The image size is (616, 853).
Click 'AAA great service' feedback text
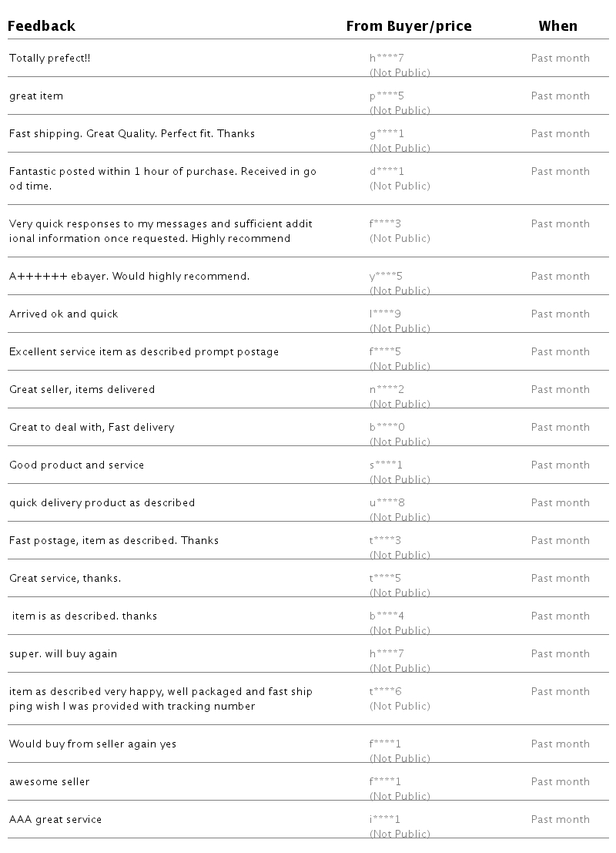tap(55, 819)
